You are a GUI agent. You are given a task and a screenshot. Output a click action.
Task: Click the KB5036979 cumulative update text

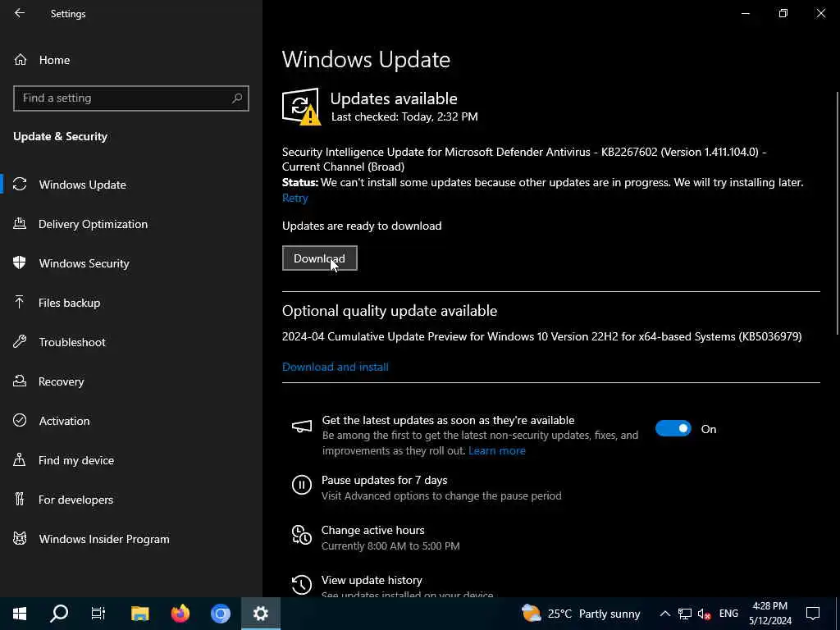click(541, 336)
